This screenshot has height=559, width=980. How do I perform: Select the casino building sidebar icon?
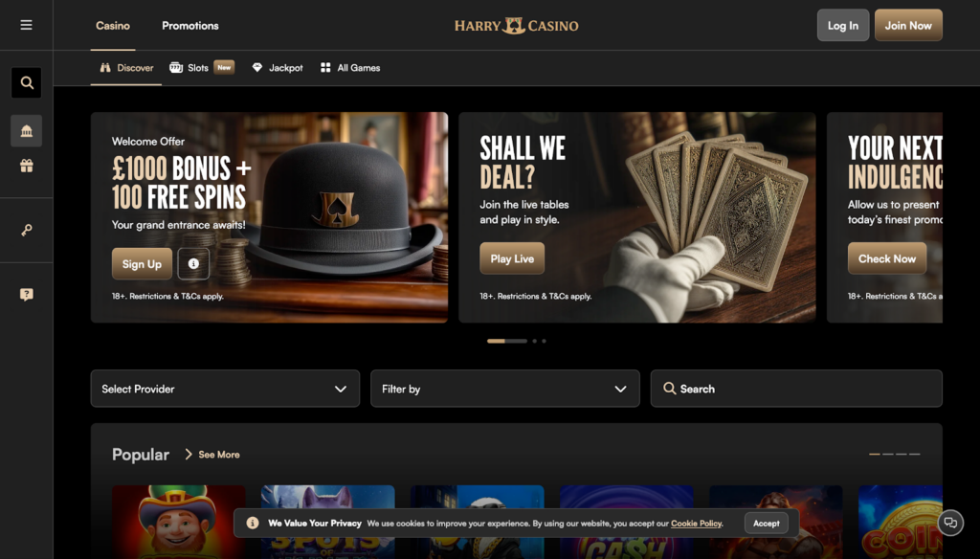pos(26,131)
